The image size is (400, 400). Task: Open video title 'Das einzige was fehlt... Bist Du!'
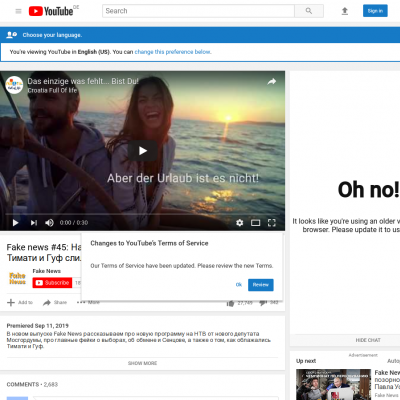[83, 81]
